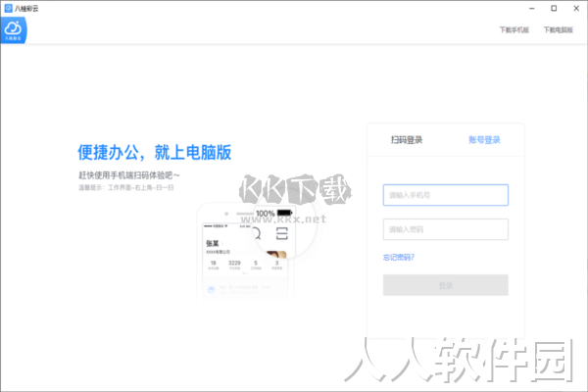Viewport: 588px width, 392px height.
Task: Focus the password input field
Action: 446,229
